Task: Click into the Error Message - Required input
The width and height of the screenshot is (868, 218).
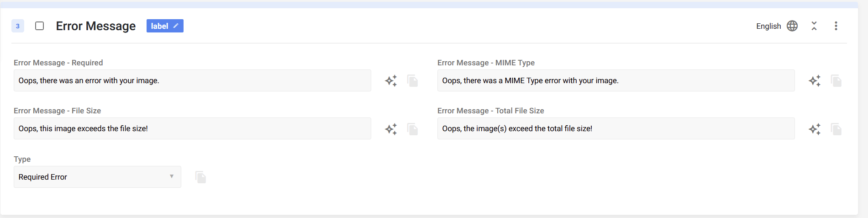Action: pyautogui.click(x=192, y=80)
